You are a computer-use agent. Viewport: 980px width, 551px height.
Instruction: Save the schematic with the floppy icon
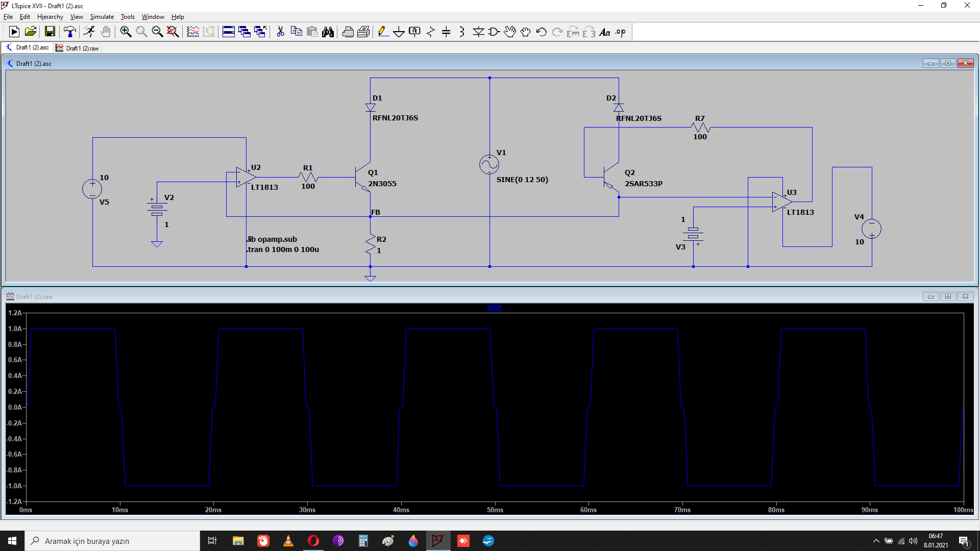pyautogui.click(x=50, y=32)
